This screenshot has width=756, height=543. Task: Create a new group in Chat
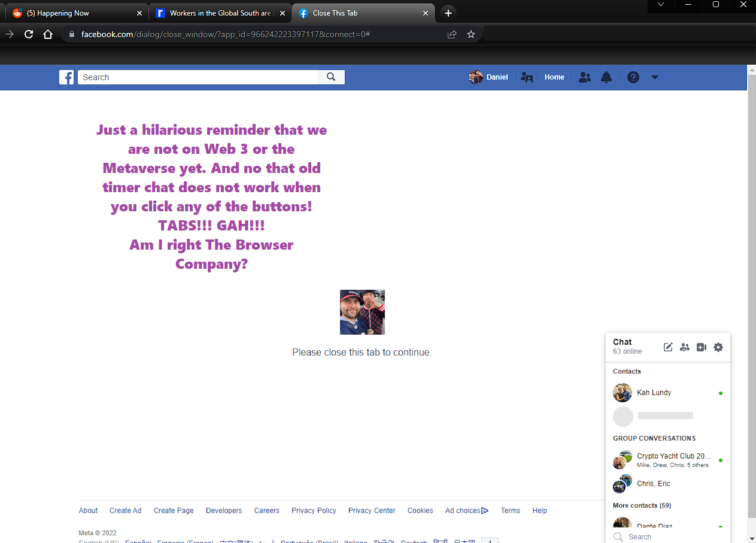685,347
